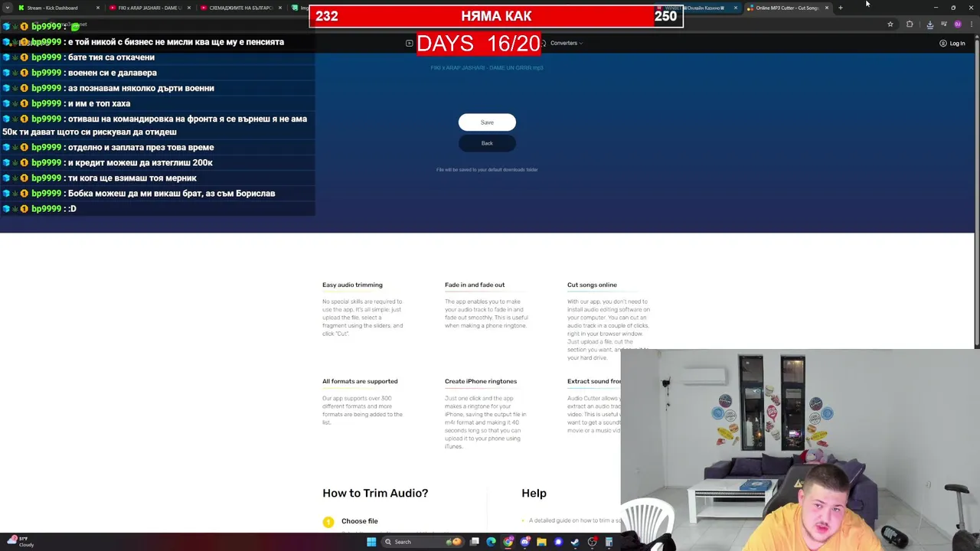Image resolution: width=980 pixels, height=551 pixels.
Task: Open the Windows Start menu
Action: coord(371,542)
